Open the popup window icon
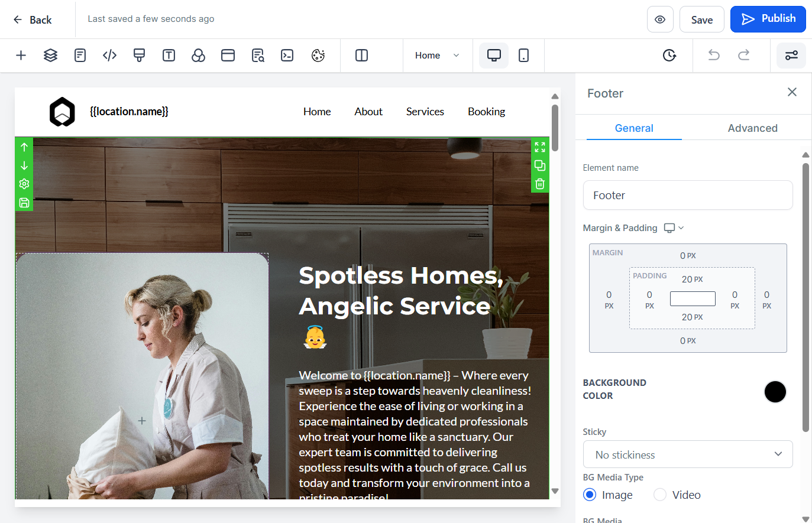This screenshot has width=812, height=523. [x=228, y=56]
